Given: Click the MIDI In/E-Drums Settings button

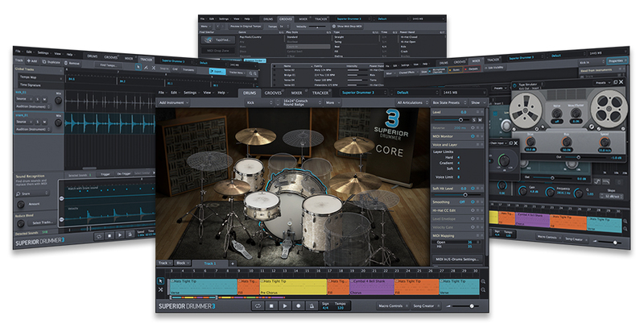Looking at the screenshot, I should (x=459, y=259).
